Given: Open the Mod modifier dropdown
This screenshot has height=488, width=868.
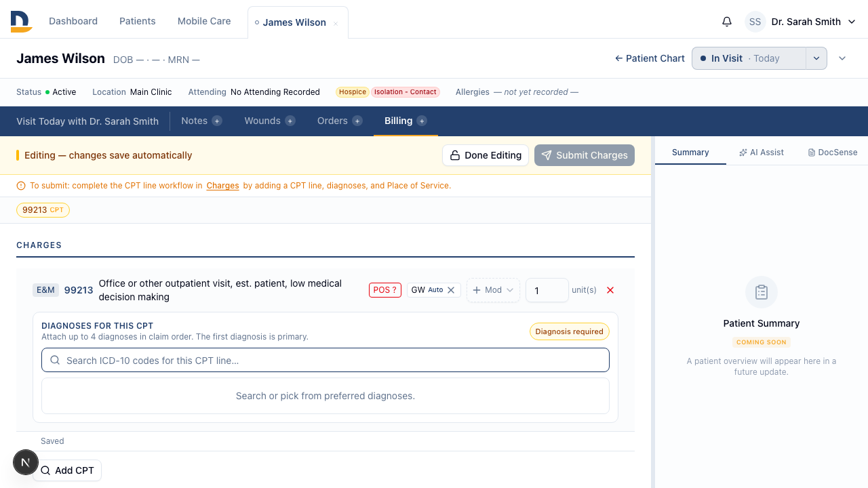Looking at the screenshot, I should coord(493,290).
